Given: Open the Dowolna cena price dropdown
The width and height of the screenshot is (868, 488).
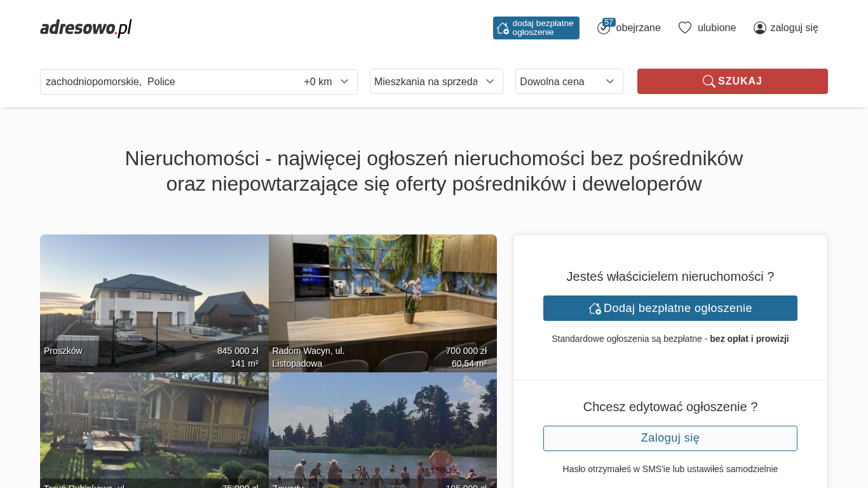Looking at the screenshot, I should click(x=569, y=81).
